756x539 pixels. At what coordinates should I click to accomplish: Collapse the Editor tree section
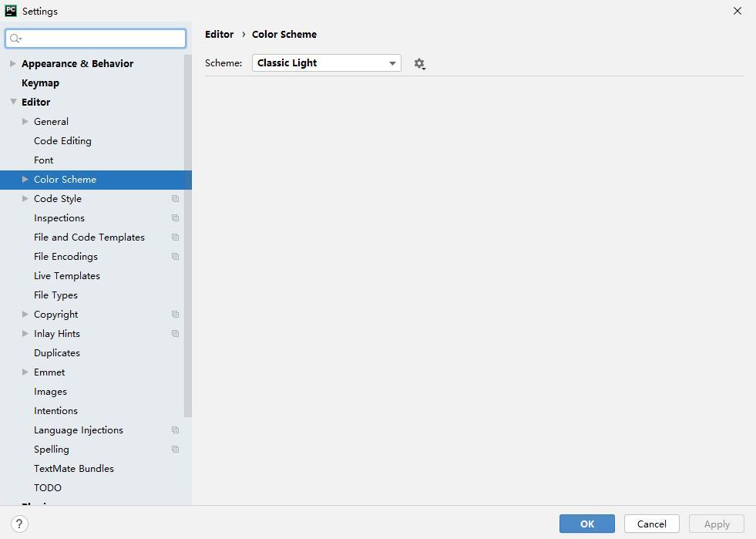(13, 102)
